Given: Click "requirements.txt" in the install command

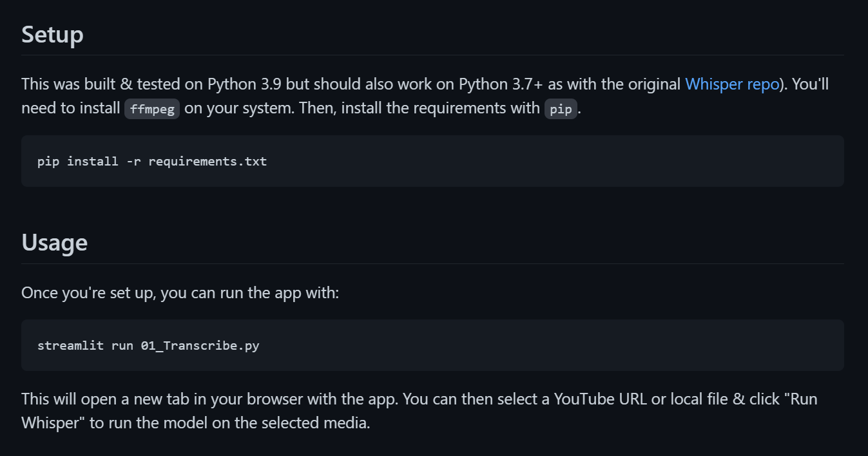Looking at the screenshot, I should [207, 161].
